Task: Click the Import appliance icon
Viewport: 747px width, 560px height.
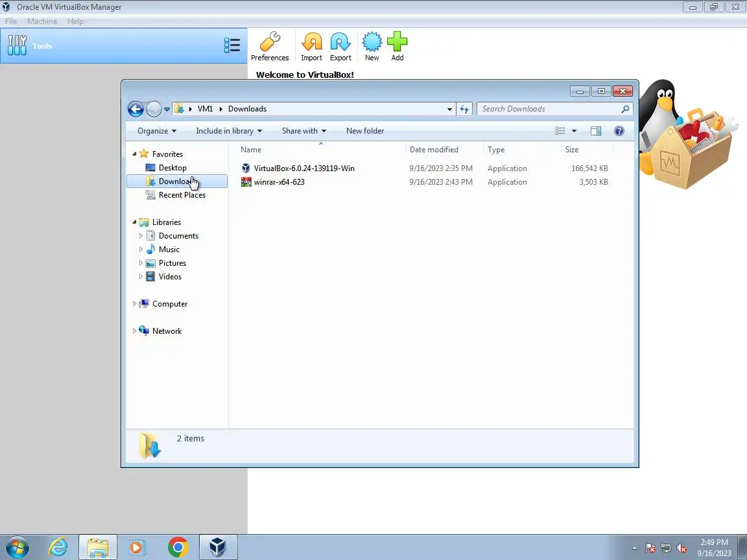Action: point(311,46)
